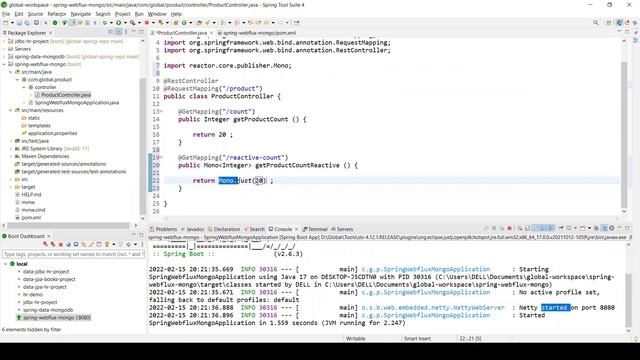Collapse the spring-webflux-mongo project node
Screen dimensions: 640x360
pos(4,64)
